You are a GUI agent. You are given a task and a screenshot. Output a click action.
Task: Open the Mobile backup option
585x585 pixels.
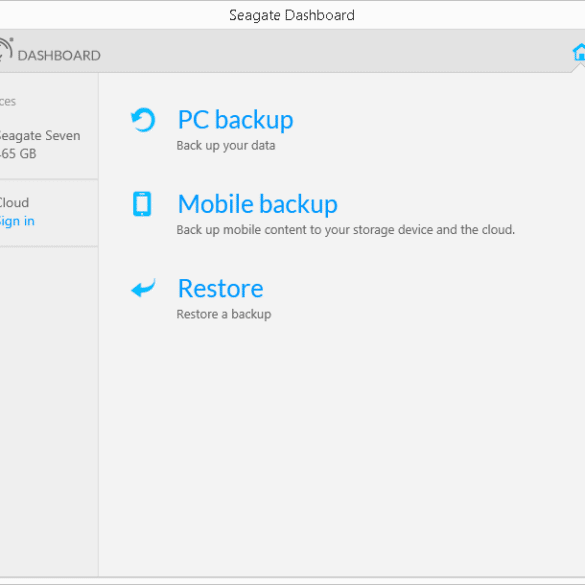(258, 204)
